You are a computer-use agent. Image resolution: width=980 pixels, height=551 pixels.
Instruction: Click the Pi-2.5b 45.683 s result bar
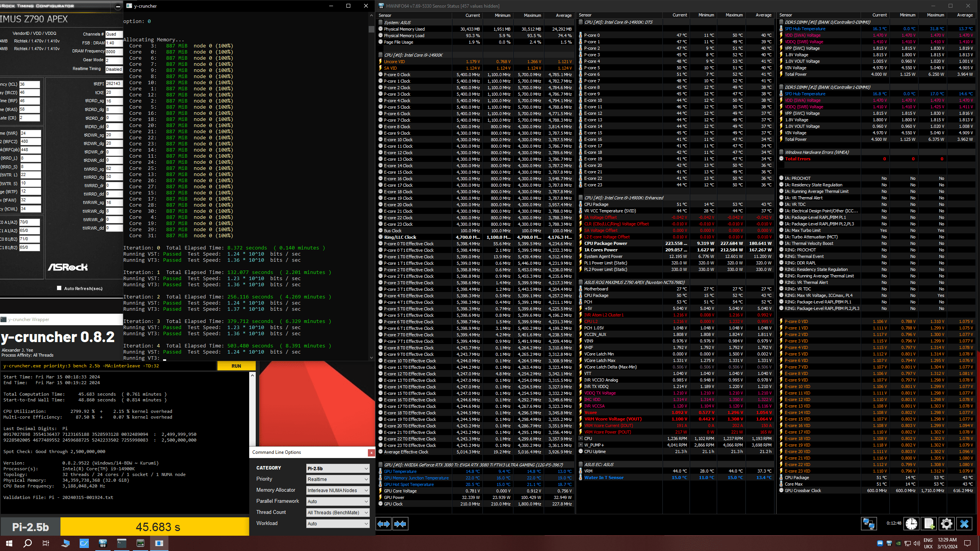pos(125,527)
